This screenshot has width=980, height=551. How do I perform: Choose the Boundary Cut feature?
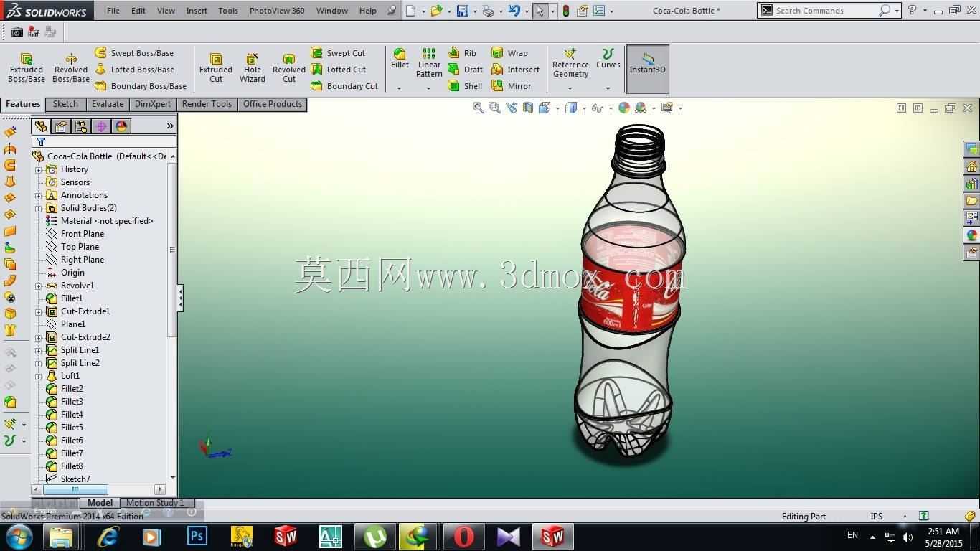pos(344,86)
